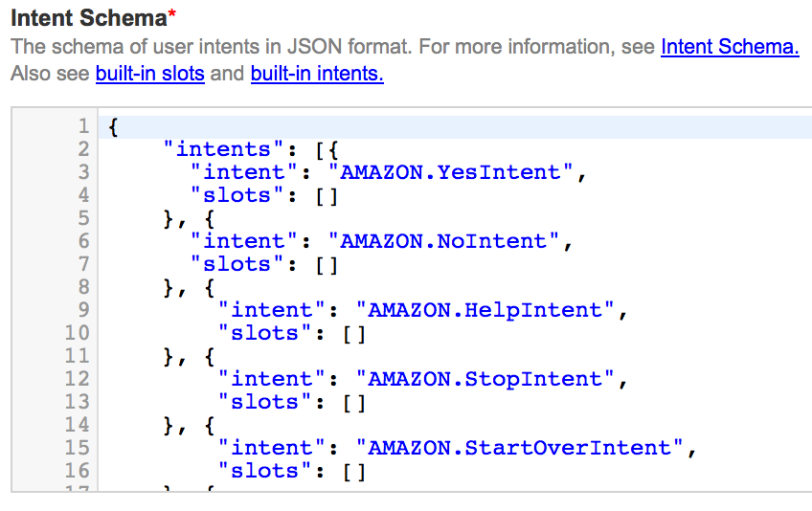Click the "AMAZON.YesIntent" string value
The height and width of the screenshot is (511, 812).
coord(449,172)
